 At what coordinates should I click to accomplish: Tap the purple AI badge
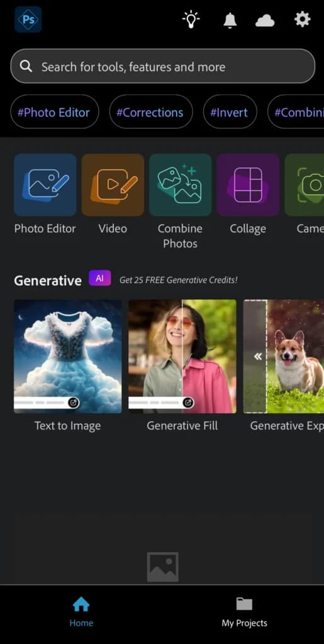(100, 278)
